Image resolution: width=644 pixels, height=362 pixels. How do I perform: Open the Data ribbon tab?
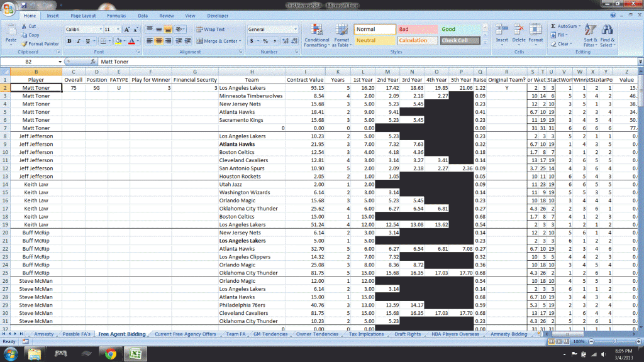pos(143,16)
